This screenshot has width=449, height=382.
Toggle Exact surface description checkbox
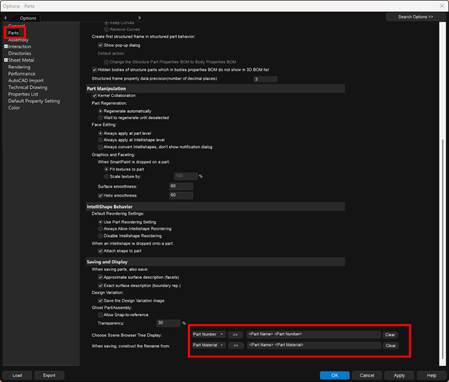click(x=100, y=286)
